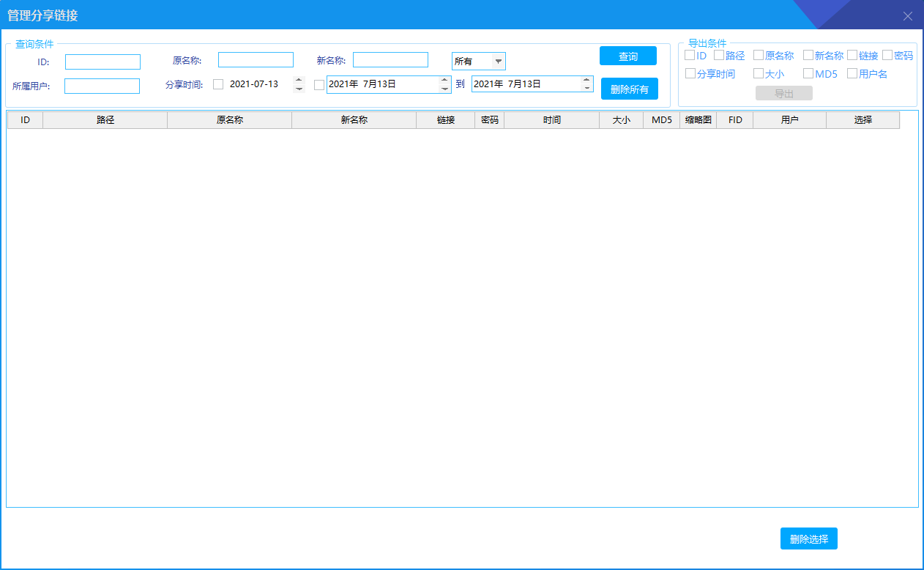Click the 原名称 text field

(x=256, y=60)
